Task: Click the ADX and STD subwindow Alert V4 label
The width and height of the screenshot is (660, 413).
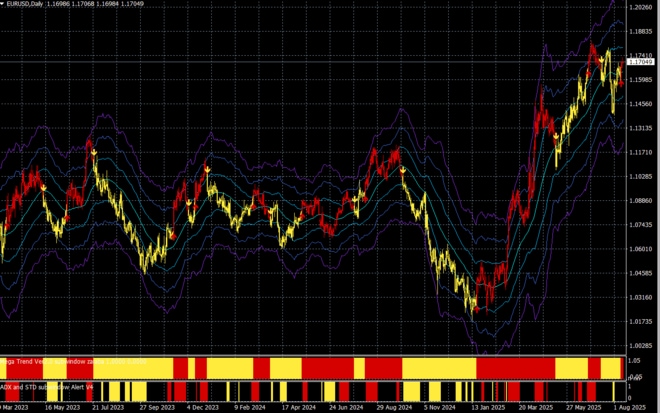Action: (46, 387)
